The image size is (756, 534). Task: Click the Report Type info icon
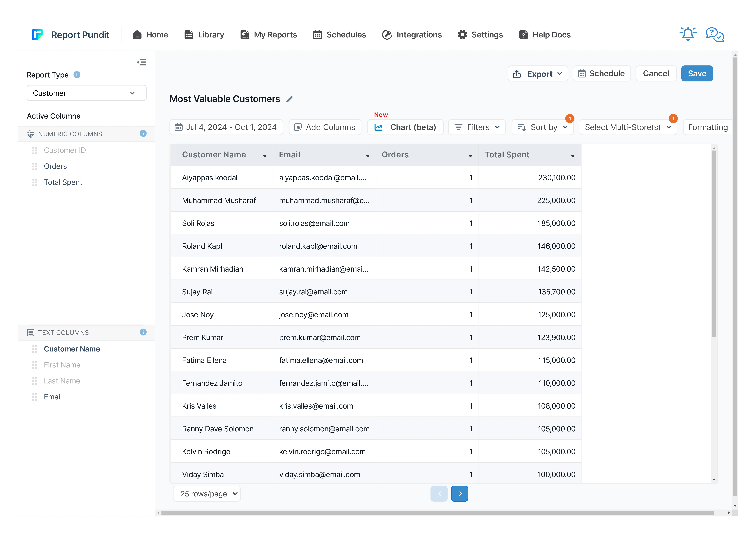coord(77,75)
